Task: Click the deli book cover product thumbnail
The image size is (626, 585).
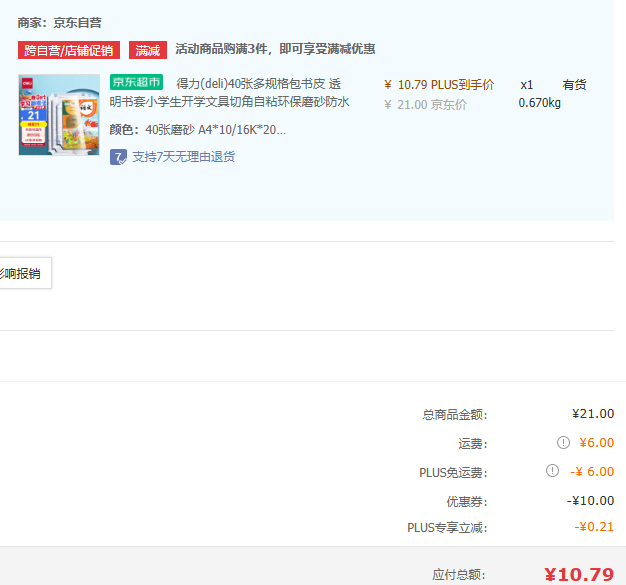Action: coord(59,115)
